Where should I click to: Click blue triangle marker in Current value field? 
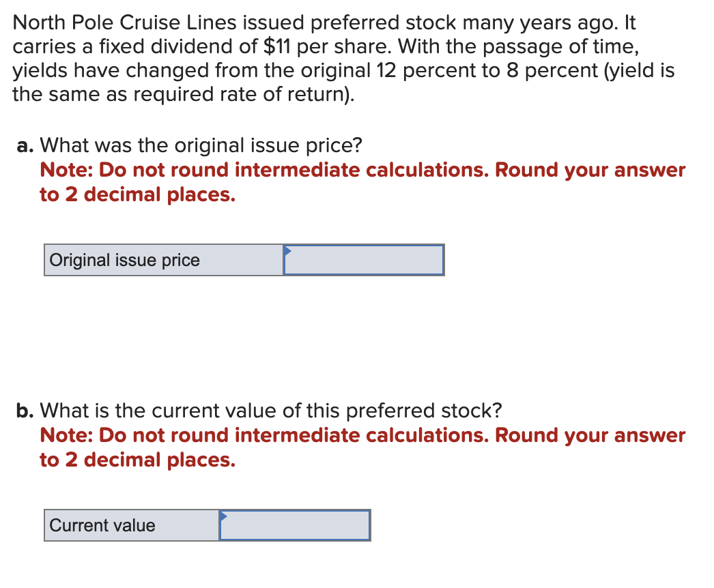[223, 516]
